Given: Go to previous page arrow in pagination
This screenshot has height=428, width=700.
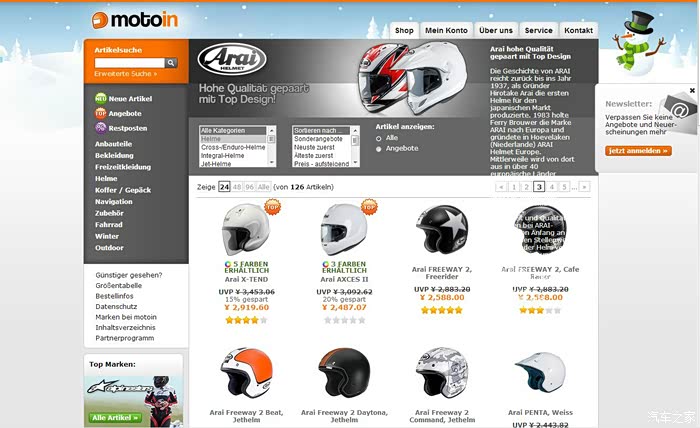Looking at the screenshot, I should point(501,187).
